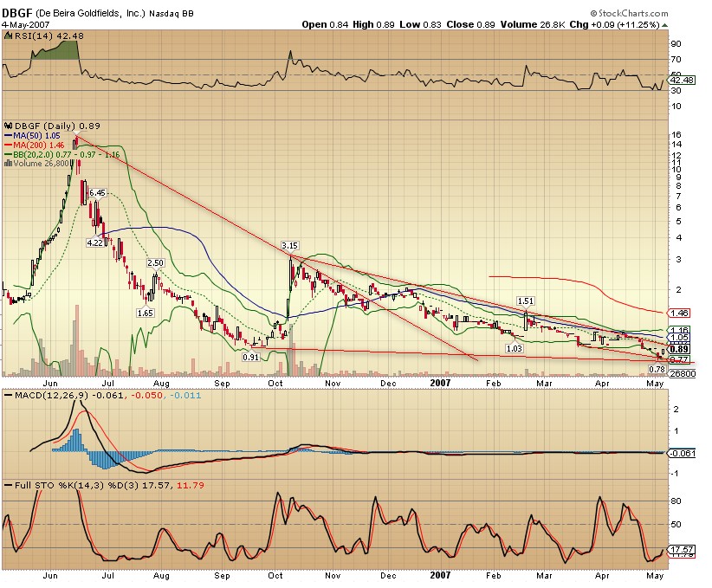Click the red 11.79 %D value in STO label
Screen dimensions: 712x588
[191, 485]
